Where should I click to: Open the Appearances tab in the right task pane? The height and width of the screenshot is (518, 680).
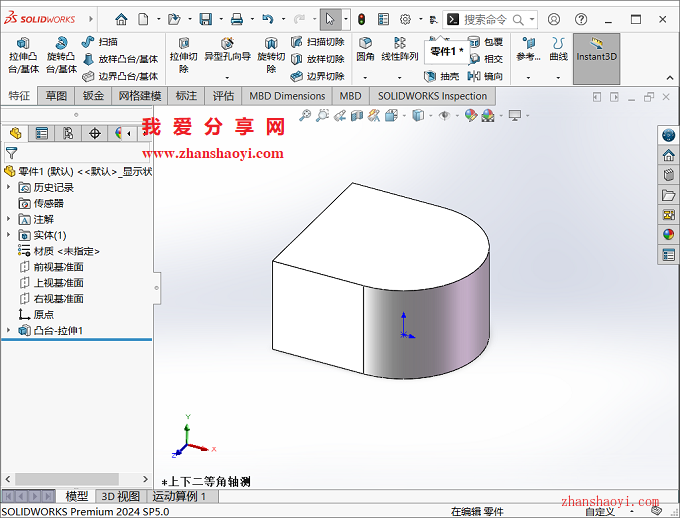[x=668, y=235]
